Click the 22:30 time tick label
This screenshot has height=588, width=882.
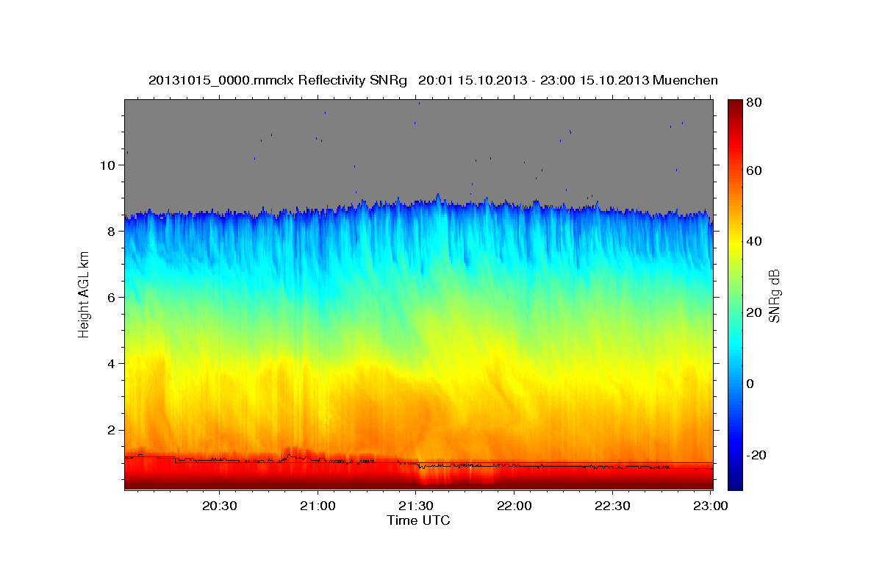pos(612,506)
